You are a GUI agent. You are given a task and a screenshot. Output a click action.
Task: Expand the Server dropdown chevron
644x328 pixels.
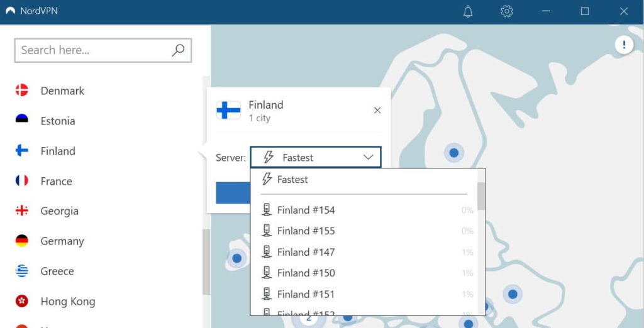(369, 157)
